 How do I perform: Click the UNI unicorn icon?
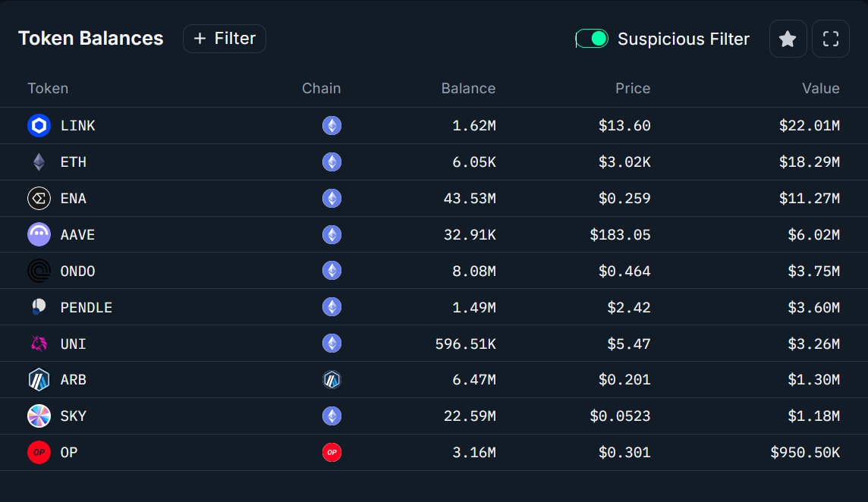click(x=39, y=344)
